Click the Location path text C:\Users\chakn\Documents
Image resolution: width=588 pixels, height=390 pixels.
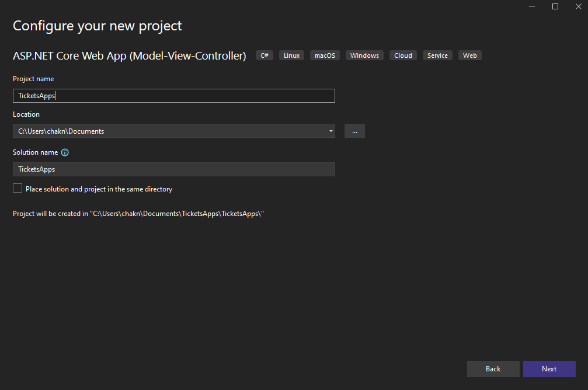tap(61, 131)
